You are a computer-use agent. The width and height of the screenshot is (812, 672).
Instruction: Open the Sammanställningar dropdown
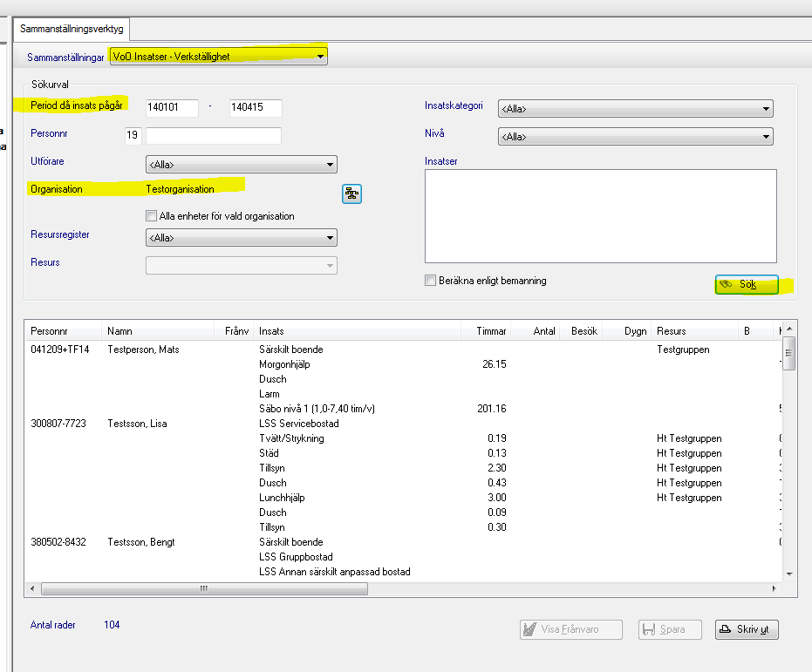(219, 56)
